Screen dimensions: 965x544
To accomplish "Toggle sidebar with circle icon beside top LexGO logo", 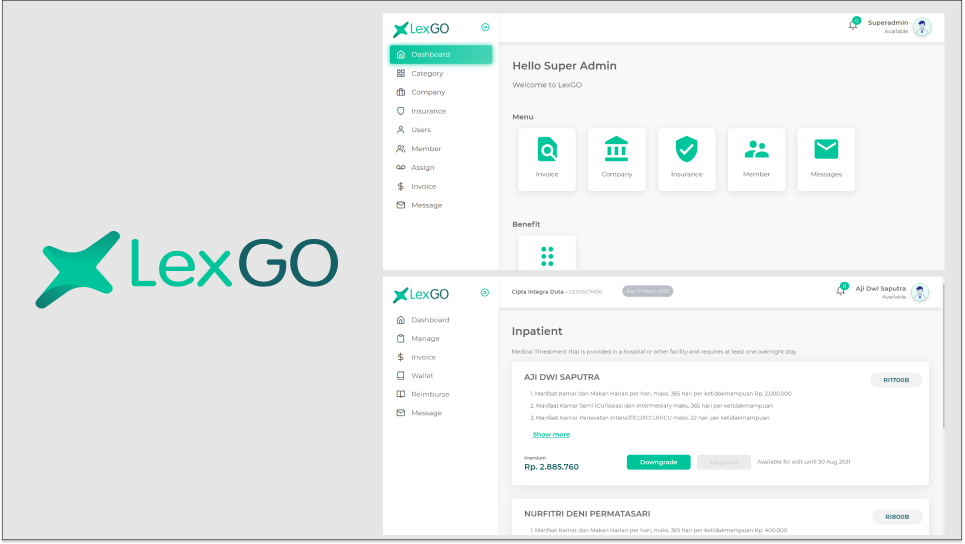I will [x=485, y=27].
